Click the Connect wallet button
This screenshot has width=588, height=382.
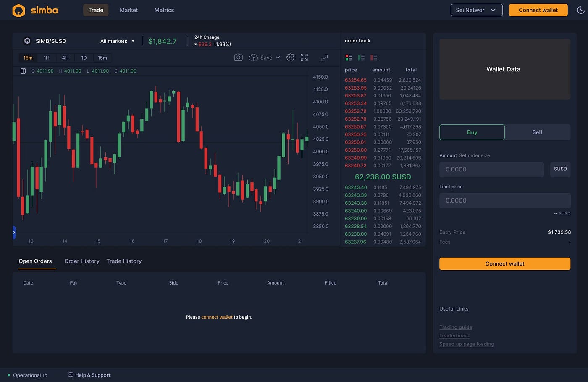[538, 10]
